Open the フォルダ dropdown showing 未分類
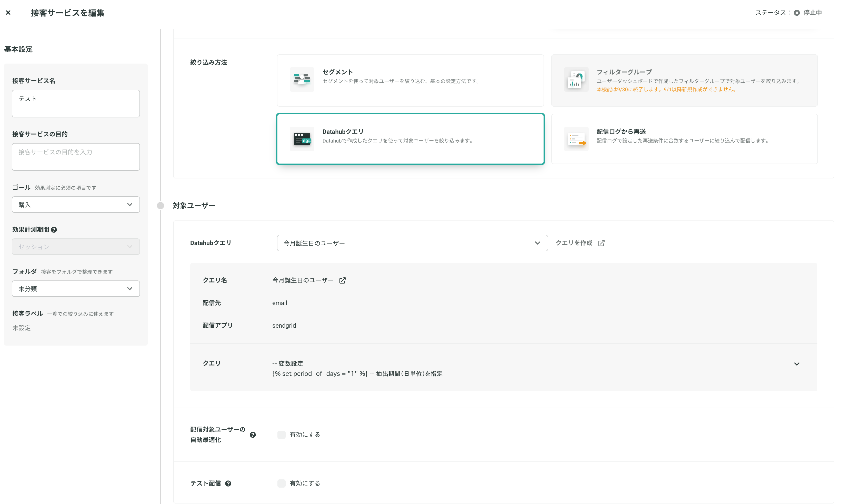This screenshot has width=842, height=504. pyautogui.click(x=76, y=289)
